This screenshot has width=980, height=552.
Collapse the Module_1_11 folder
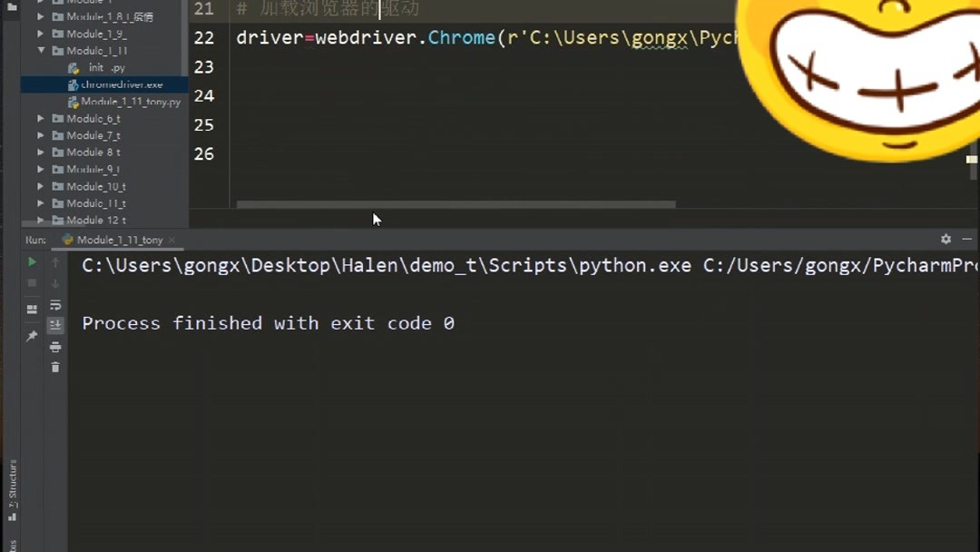point(40,50)
